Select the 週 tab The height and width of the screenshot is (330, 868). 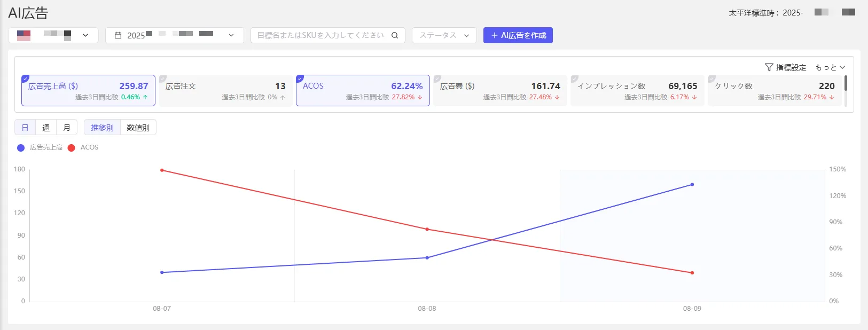(x=46, y=128)
